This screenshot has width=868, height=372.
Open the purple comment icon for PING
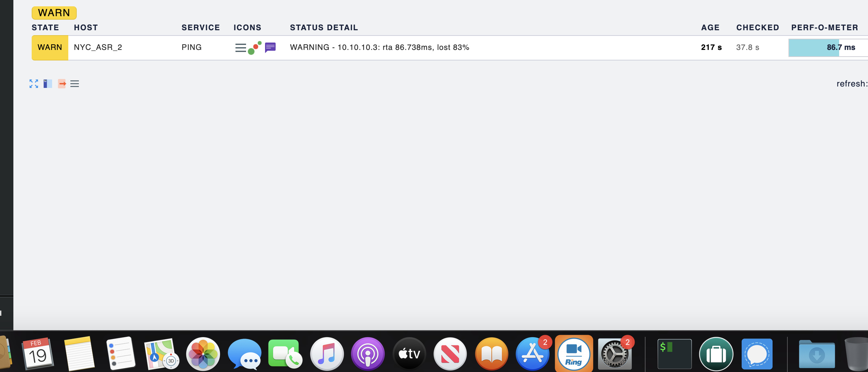coord(270,47)
